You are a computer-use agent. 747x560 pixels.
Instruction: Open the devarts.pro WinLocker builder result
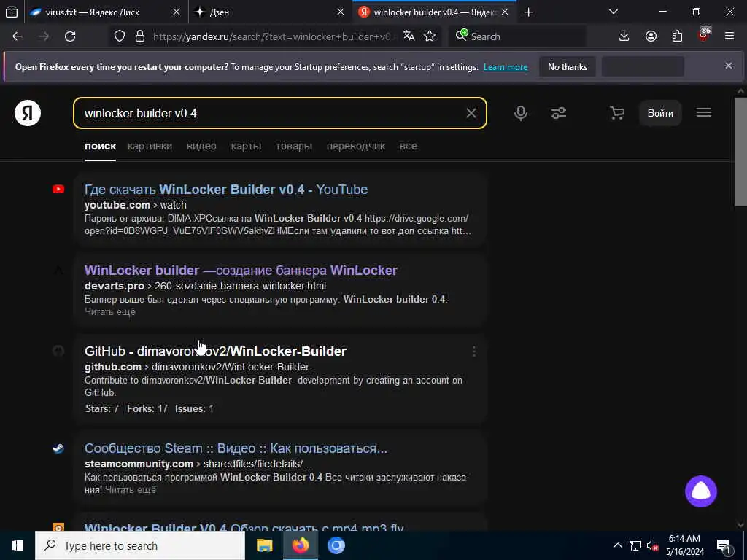click(241, 271)
